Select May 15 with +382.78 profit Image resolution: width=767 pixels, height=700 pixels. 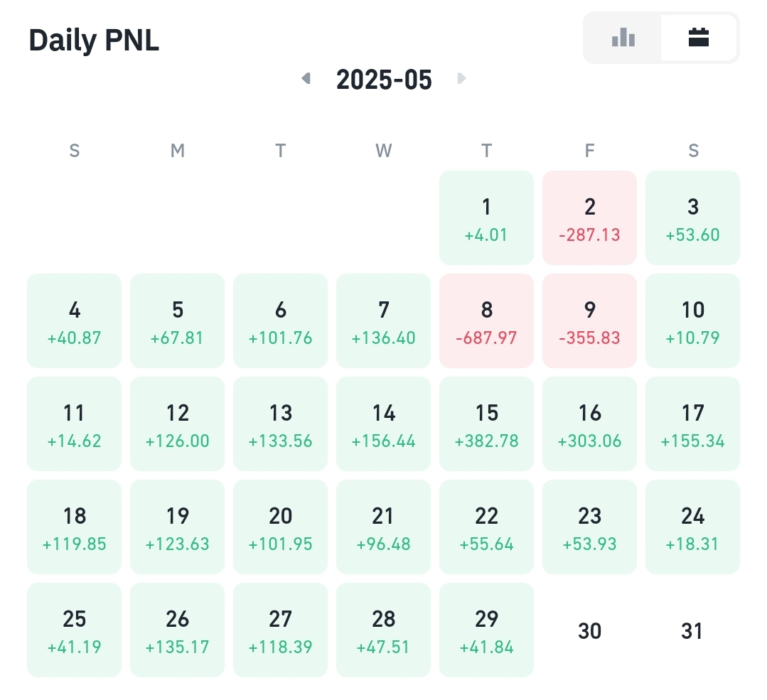pos(486,424)
